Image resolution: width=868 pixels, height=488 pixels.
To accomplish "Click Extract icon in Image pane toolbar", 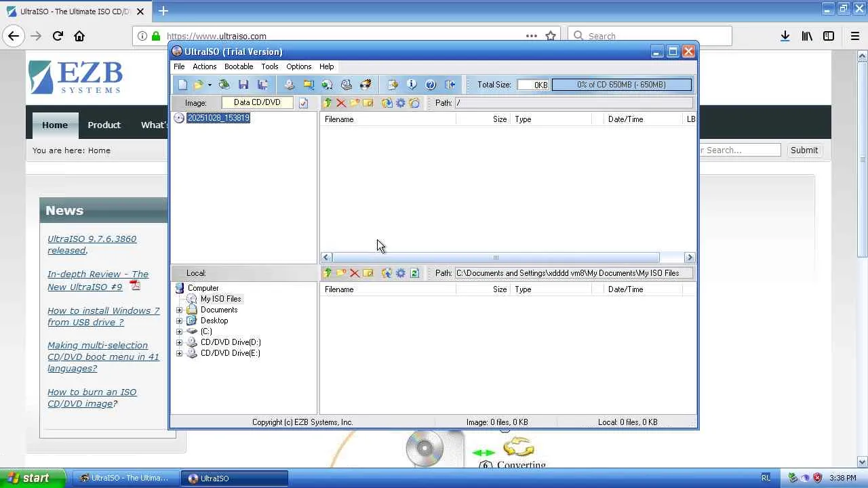I will click(x=387, y=103).
